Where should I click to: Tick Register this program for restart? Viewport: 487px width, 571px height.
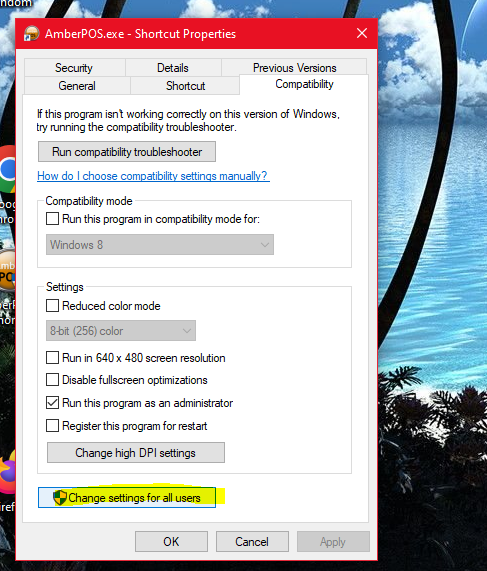(52, 426)
